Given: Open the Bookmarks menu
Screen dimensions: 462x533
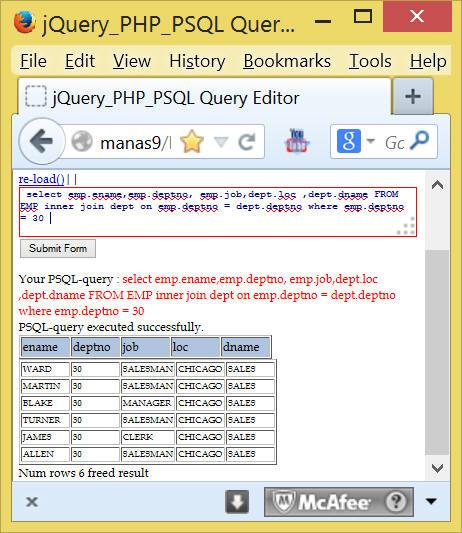Looking at the screenshot, I should pos(287,61).
